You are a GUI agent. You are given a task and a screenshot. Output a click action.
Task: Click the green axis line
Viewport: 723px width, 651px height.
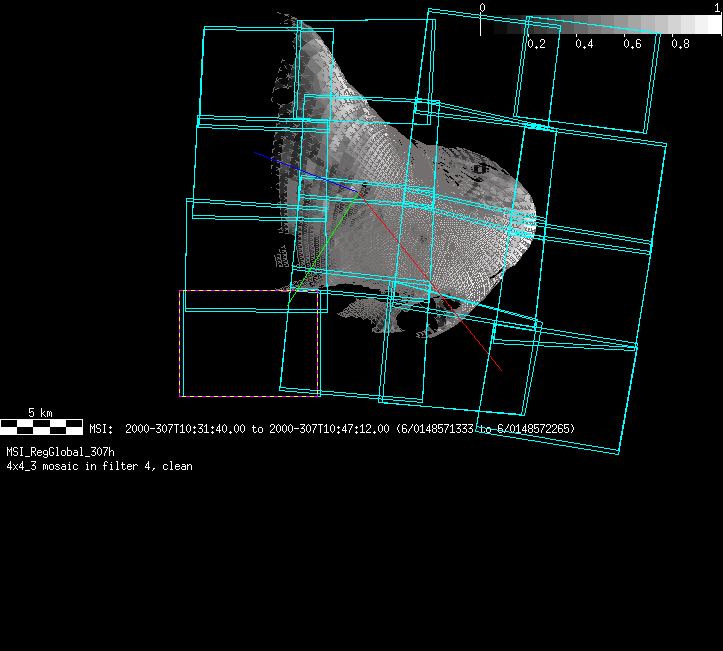(x=318, y=250)
